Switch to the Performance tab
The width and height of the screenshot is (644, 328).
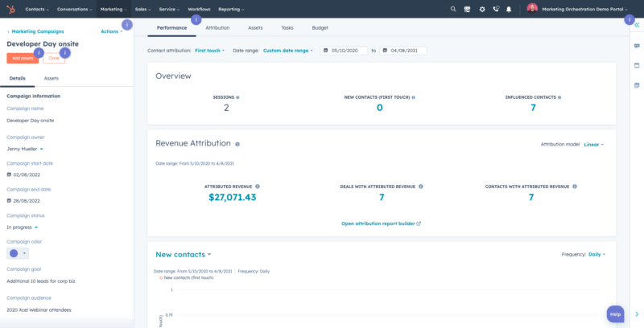click(171, 28)
